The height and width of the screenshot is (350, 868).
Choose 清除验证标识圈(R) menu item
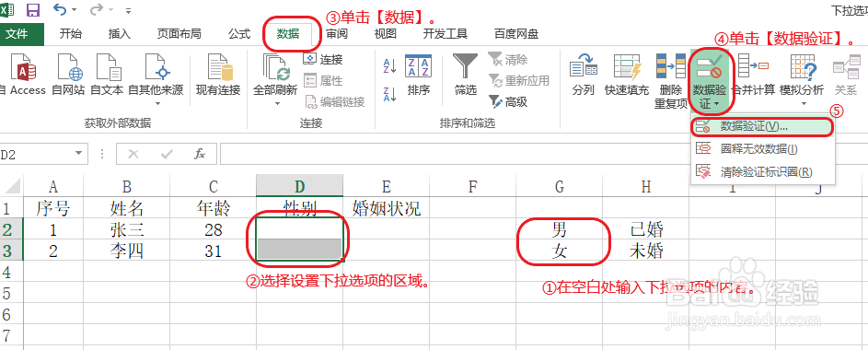(x=762, y=171)
